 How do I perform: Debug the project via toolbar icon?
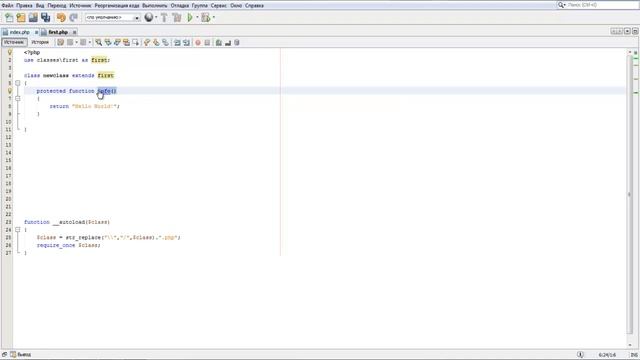click(x=206, y=18)
